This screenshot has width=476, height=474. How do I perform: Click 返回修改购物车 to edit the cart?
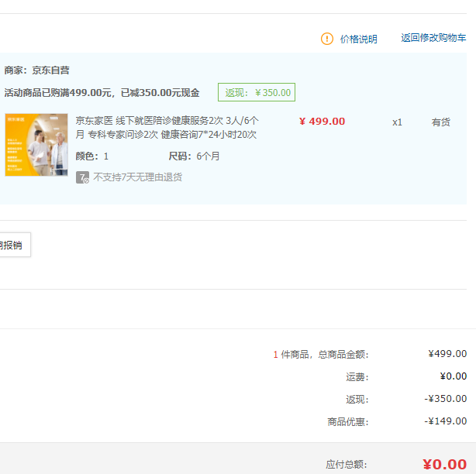tap(433, 38)
